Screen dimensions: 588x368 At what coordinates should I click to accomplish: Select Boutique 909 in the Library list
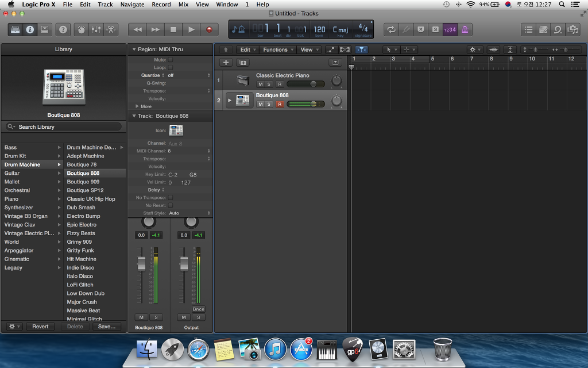83,182
